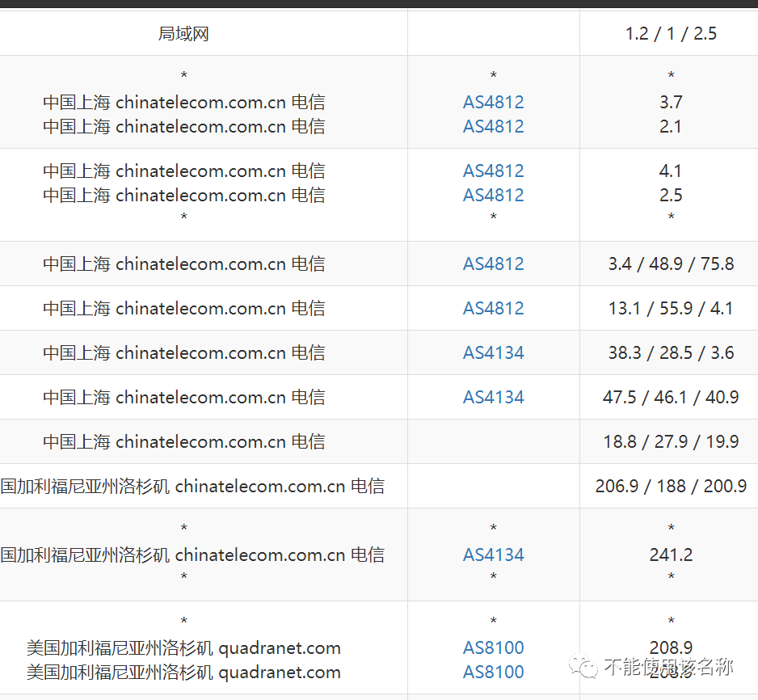758x700 pixels.
Task: Click the 2.1 latency value
Action: click(x=671, y=126)
